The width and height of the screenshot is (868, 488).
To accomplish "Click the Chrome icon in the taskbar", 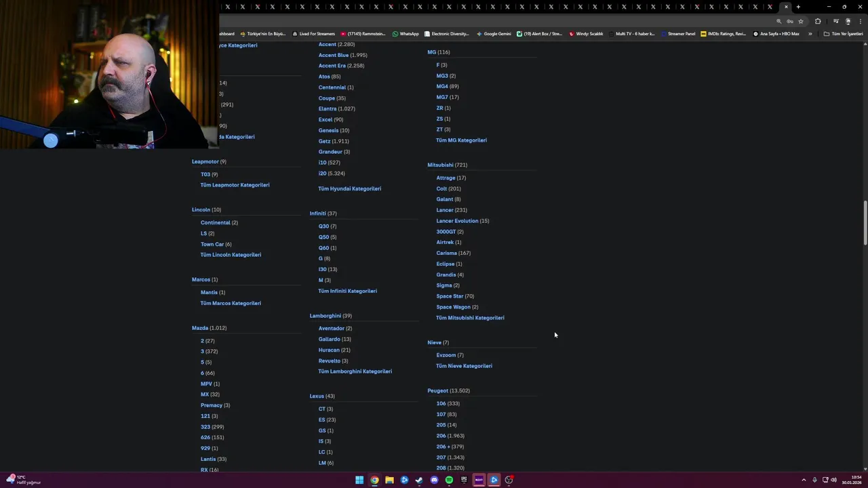I will (x=374, y=480).
